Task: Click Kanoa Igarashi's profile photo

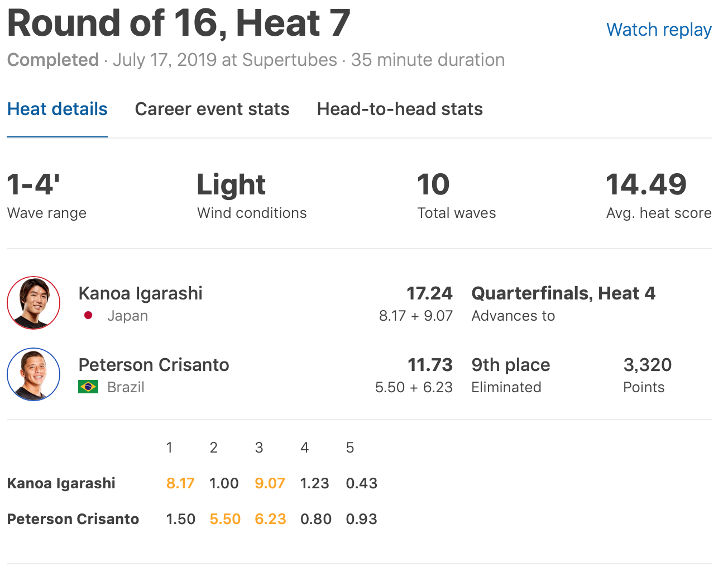Action: [33, 303]
